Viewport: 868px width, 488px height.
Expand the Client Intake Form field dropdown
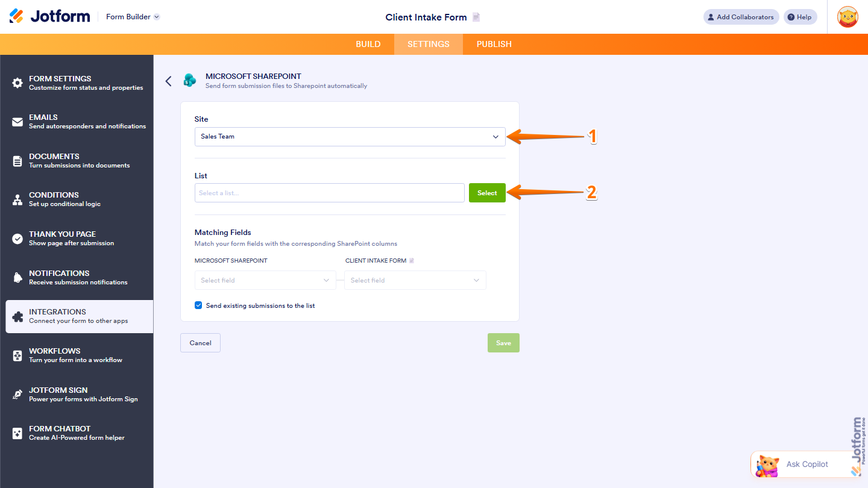(x=415, y=280)
